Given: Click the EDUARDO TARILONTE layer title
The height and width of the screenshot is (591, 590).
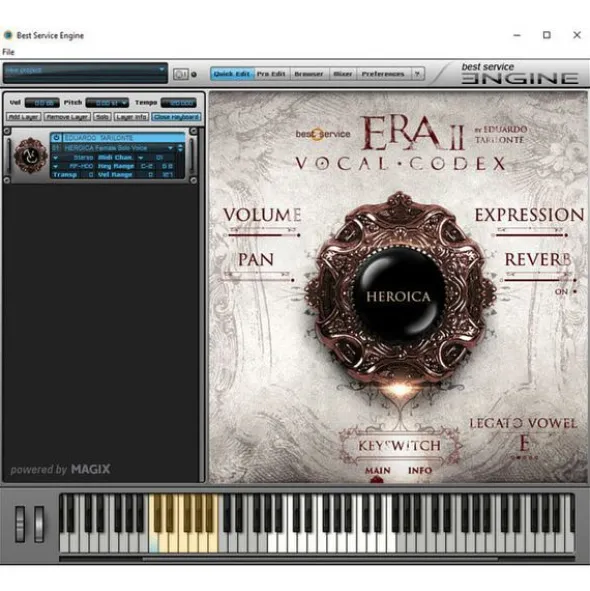Looking at the screenshot, I should (x=99, y=138).
